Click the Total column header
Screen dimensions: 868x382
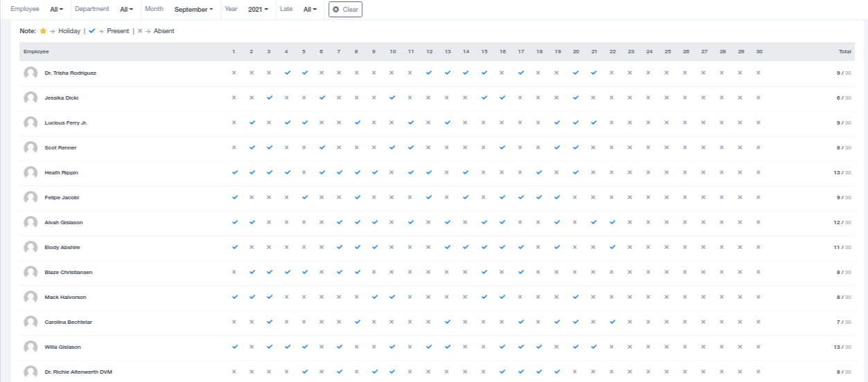point(845,52)
